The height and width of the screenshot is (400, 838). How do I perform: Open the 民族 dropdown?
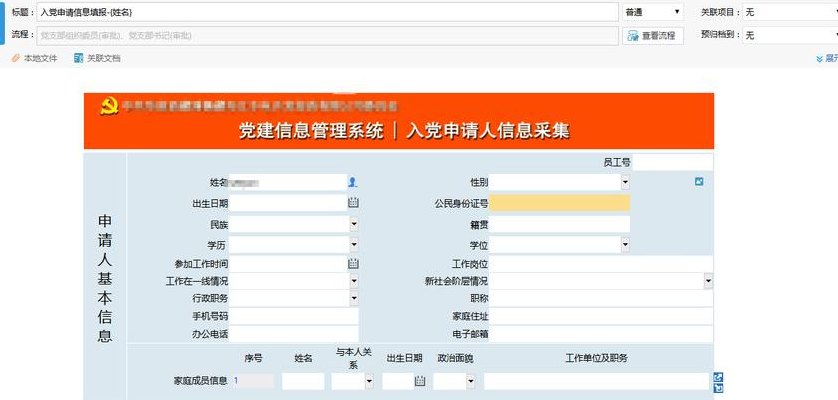click(x=354, y=224)
